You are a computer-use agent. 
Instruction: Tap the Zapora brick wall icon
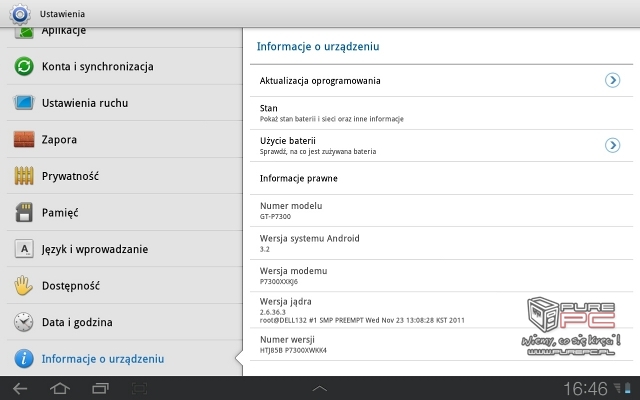(24, 139)
